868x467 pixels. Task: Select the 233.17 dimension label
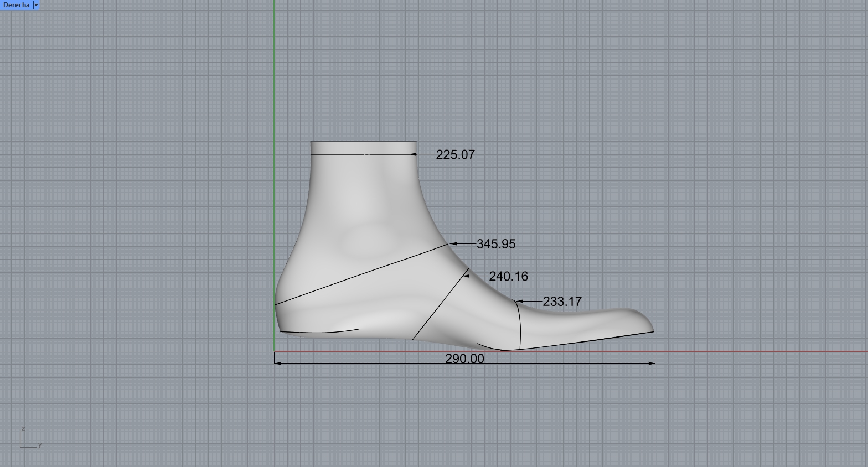[x=562, y=302]
